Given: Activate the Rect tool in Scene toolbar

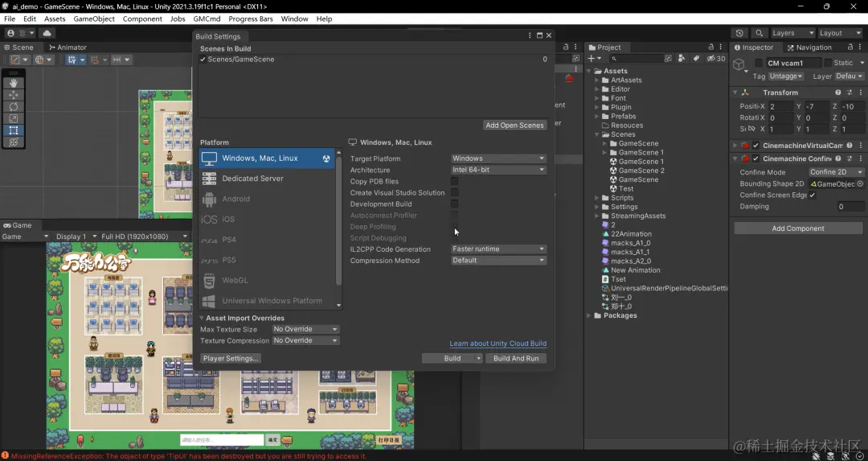Looking at the screenshot, I should pyautogui.click(x=14, y=130).
